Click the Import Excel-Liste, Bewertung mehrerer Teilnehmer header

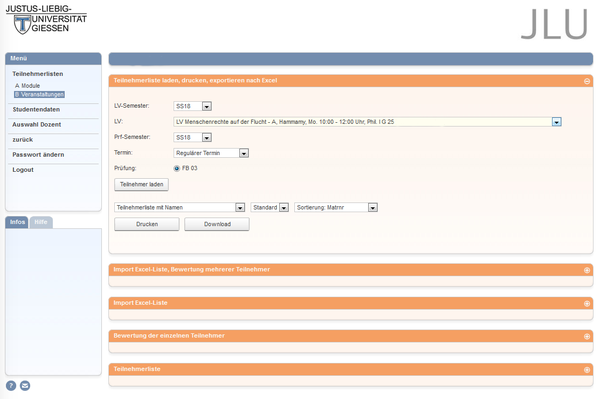[351, 270]
